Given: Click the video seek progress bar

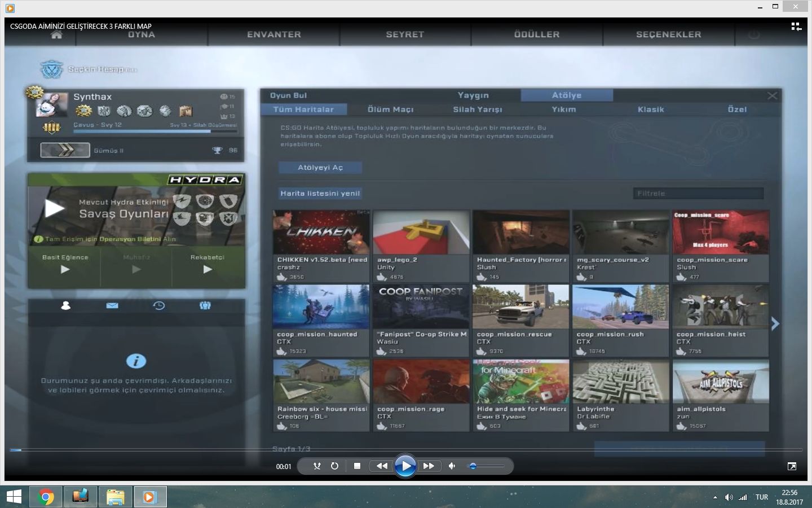Looking at the screenshot, I should tap(406, 450).
